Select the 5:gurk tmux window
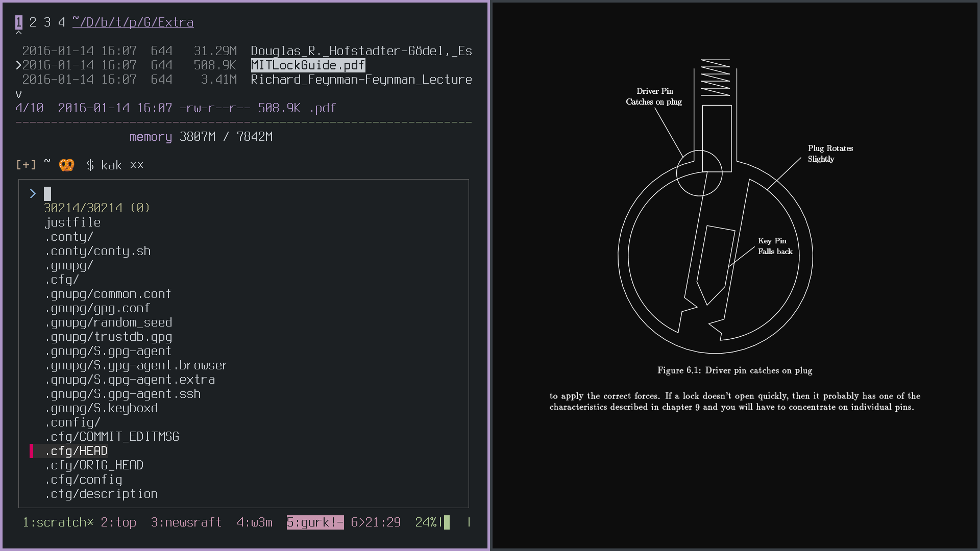 point(314,522)
